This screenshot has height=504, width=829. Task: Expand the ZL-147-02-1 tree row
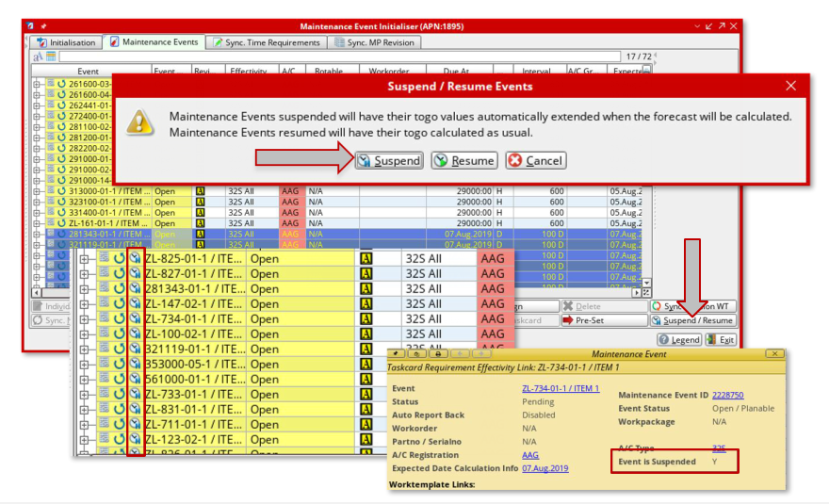click(x=85, y=304)
